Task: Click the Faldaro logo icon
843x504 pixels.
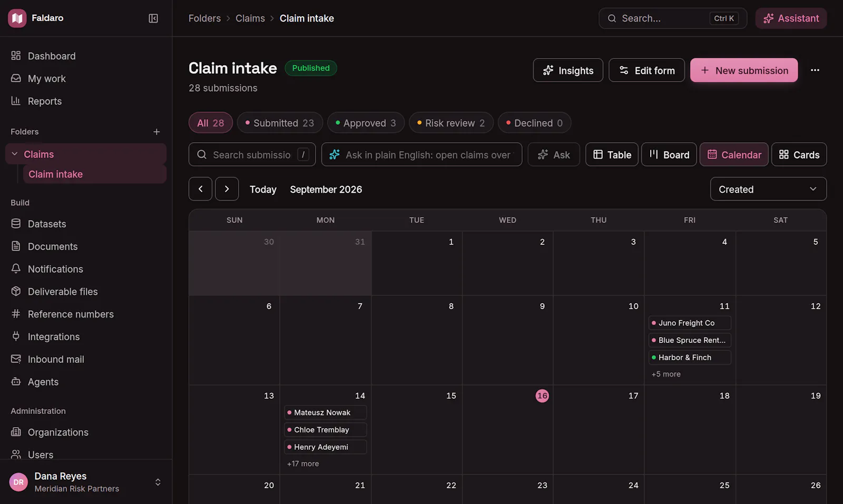Action: pyautogui.click(x=17, y=18)
